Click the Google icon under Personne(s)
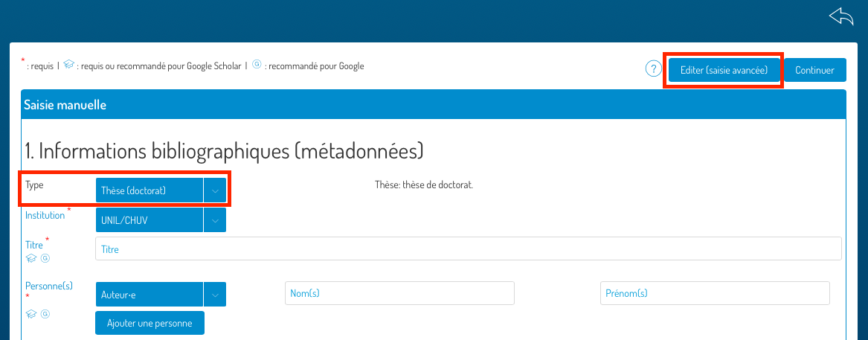Viewport: 868px width, 340px height. 45,314
